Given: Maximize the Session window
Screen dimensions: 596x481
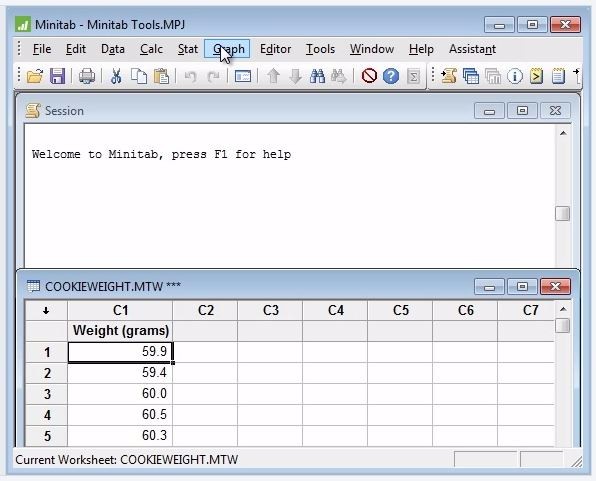Looking at the screenshot, I should (x=522, y=111).
